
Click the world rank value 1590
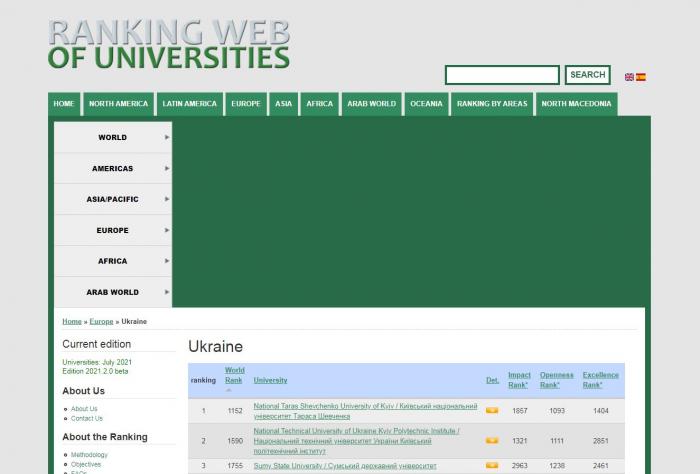[235, 441]
